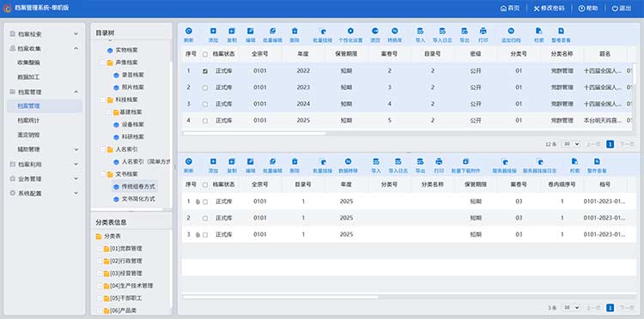The image size is (644, 319).
Task: Click 删除 trash icon in the upper table toolbar
Action: pyautogui.click(x=295, y=31)
